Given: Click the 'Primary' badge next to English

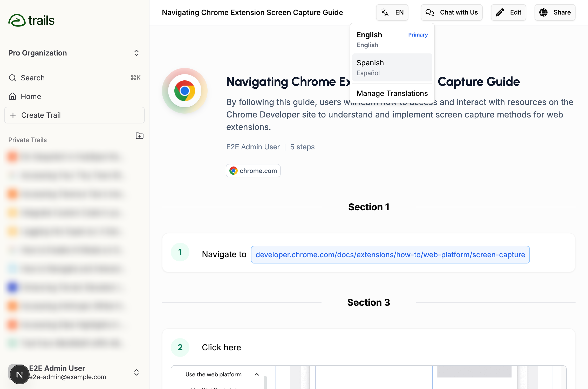Looking at the screenshot, I should tap(418, 35).
